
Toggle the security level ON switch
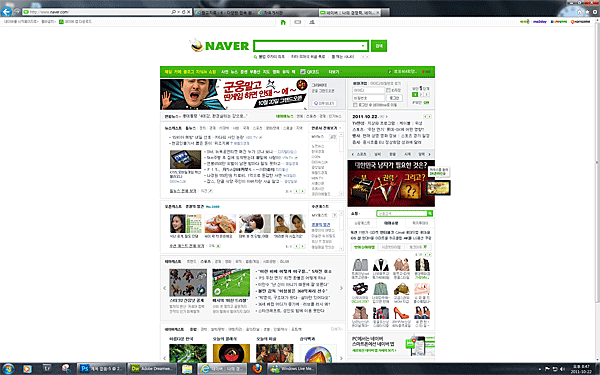(x=426, y=103)
